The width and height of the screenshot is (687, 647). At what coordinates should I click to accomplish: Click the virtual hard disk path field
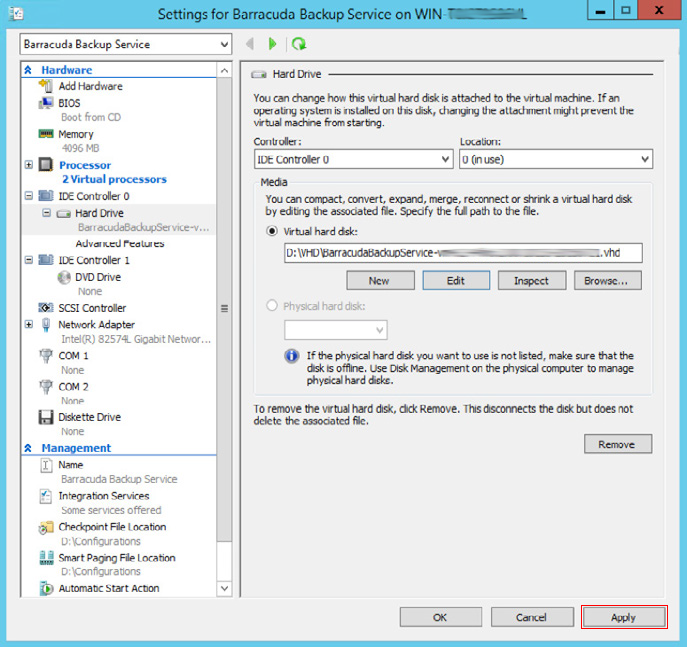point(463,253)
